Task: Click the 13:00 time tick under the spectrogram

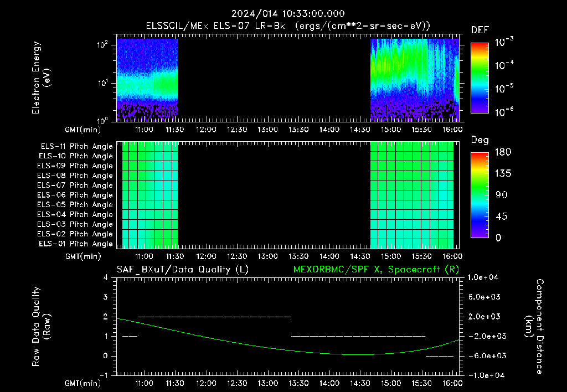Action: pyautogui.click(x=267, y=130)
